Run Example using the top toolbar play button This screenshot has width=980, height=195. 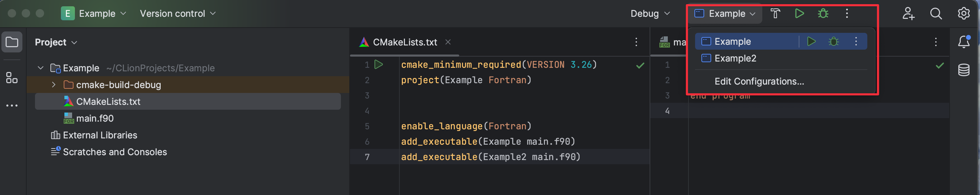(x=799, y=14)
